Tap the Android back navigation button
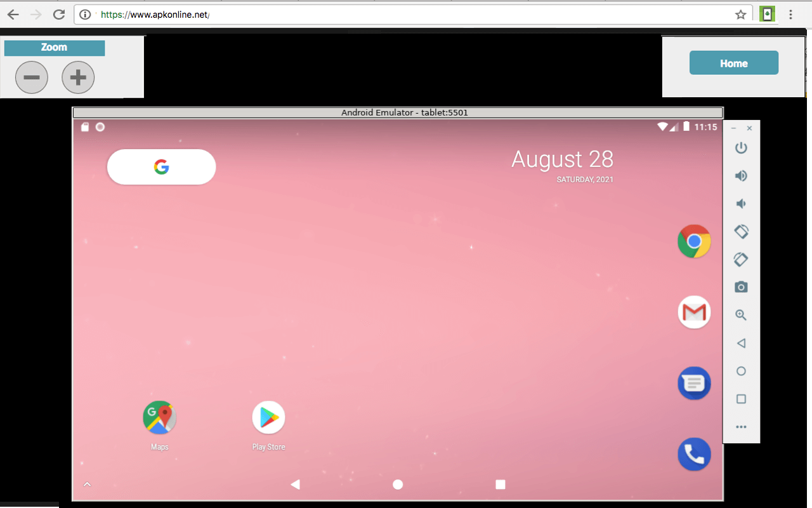Image resolution: width=812 pixels, height=508 pixels. [295, 485]
